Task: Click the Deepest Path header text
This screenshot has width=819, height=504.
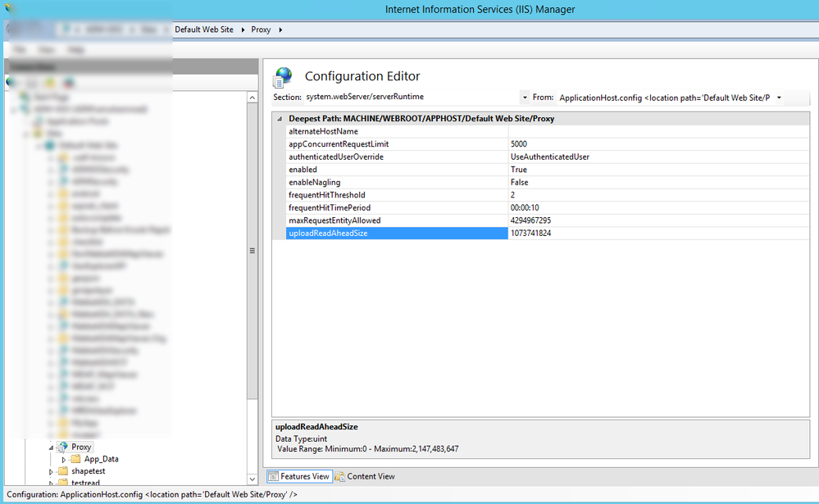Action: pos(421,119)
